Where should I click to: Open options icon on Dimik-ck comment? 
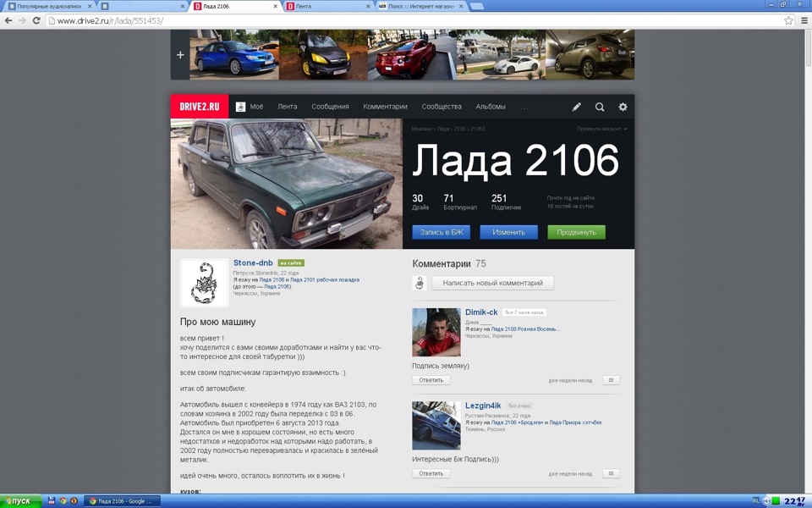611,380
